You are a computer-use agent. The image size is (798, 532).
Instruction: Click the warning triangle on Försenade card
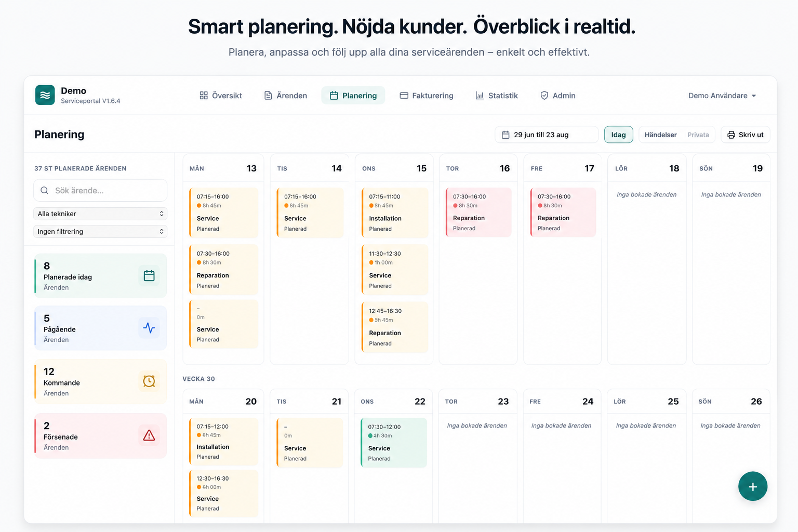(149, 435)
